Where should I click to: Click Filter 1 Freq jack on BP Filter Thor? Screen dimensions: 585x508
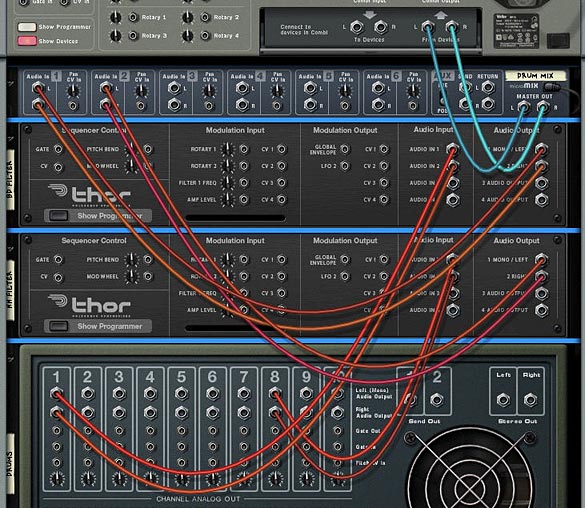pos(244,183)
